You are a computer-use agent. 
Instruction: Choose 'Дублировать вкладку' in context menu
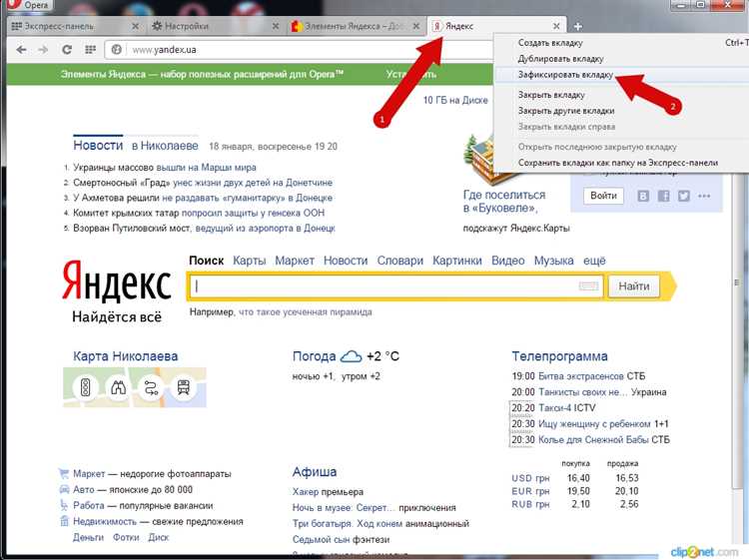coord(560,59)
